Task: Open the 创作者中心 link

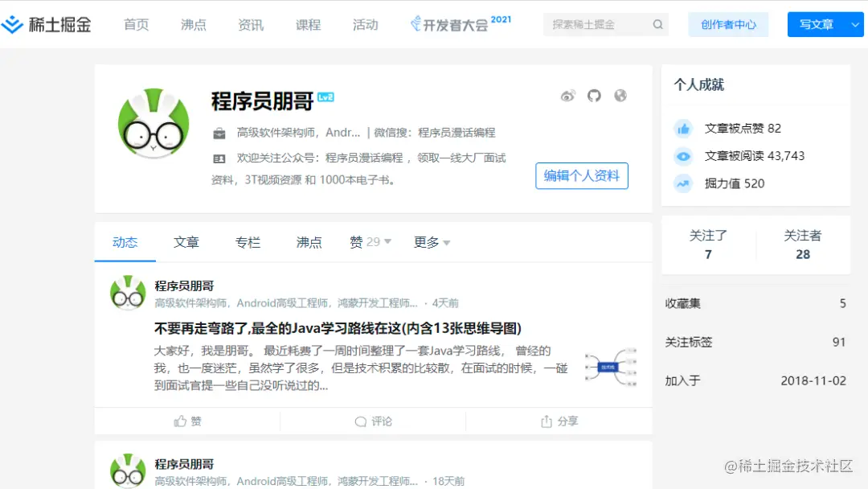Action: point(728,24)
